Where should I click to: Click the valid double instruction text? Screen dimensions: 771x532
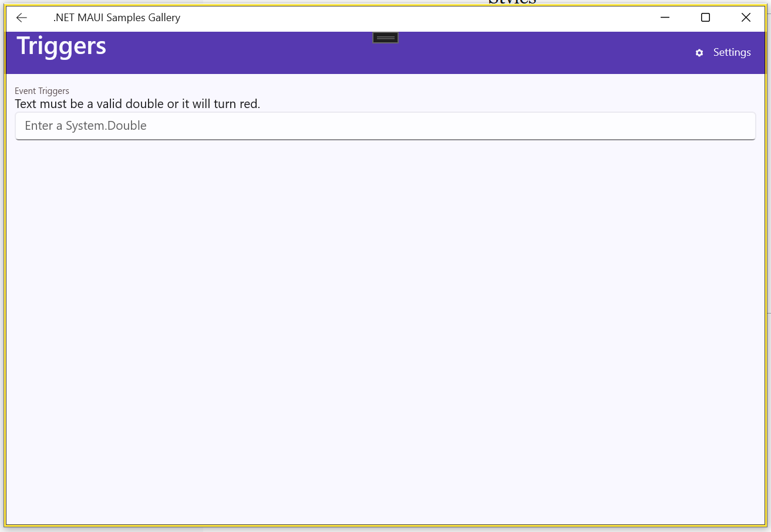(x=137, y=104)
